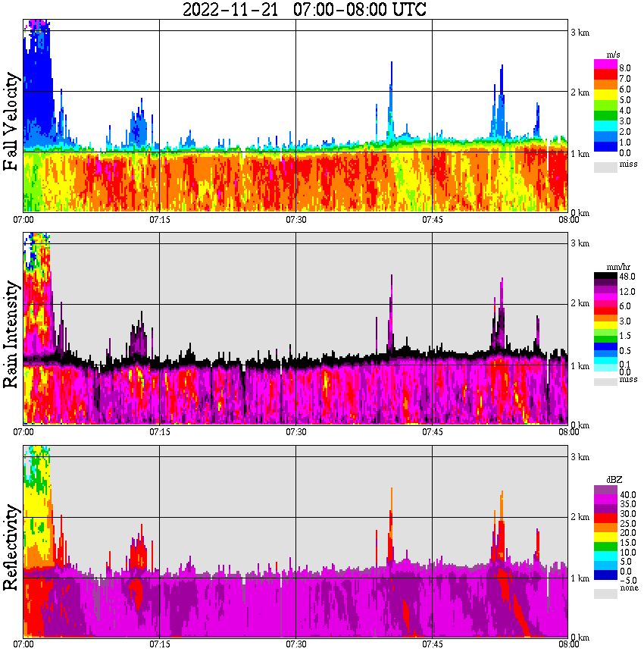Click the 07:45 tick under Fall Velocity panel
644x658 pixels.
tap(433, 220)
